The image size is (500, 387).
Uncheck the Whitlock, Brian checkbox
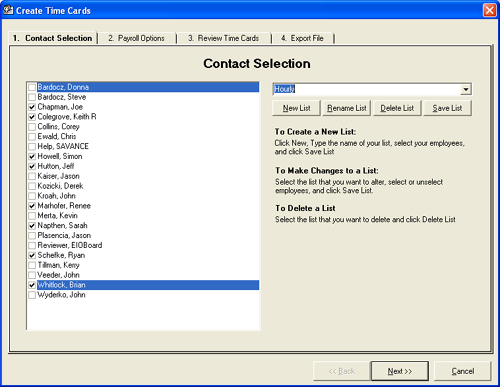pyautogui.click(x=32, y=285)
